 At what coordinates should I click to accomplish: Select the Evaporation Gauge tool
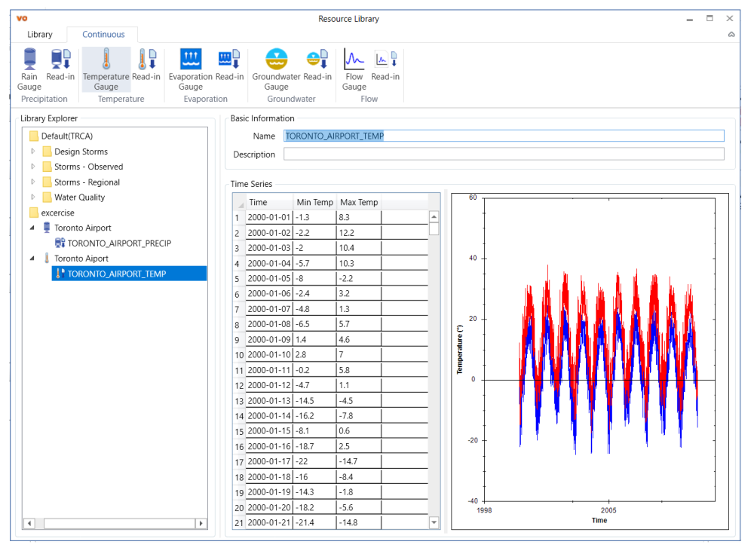(x=191, y=69)
